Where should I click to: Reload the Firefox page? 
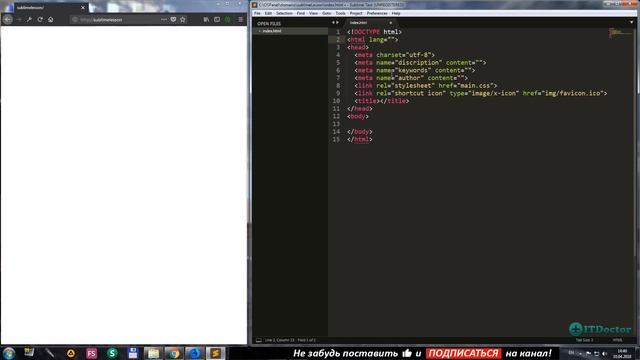point(40,19)
